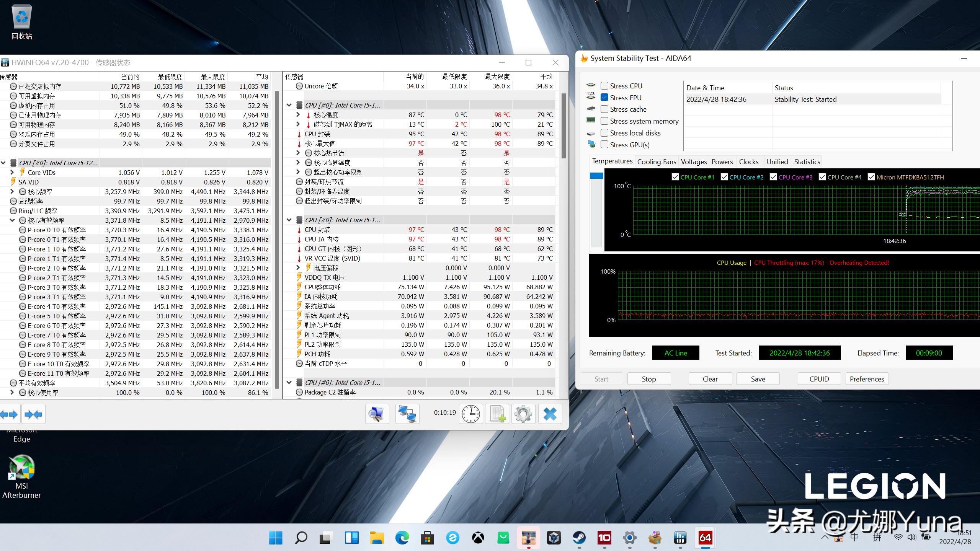This screenshot has width=980, height=551.
Task: Collapse the 核心有效频率 tree group
Action: (12, 220)
